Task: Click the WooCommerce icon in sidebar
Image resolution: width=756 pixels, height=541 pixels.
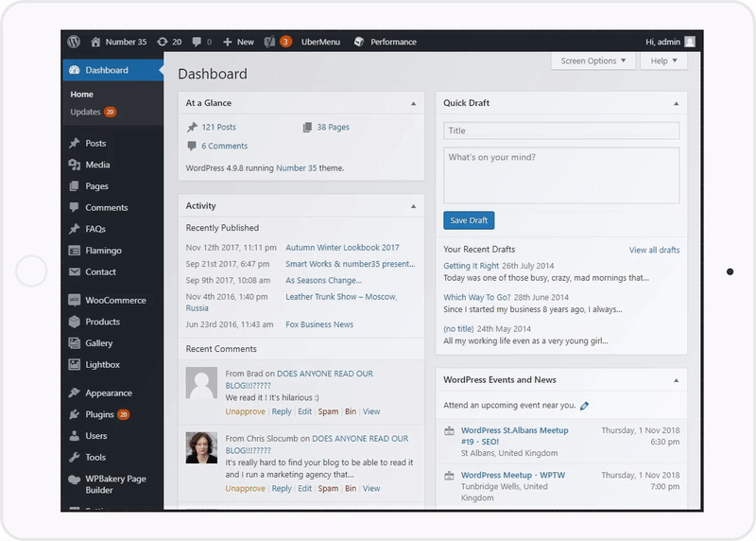Action: [75, 300]
